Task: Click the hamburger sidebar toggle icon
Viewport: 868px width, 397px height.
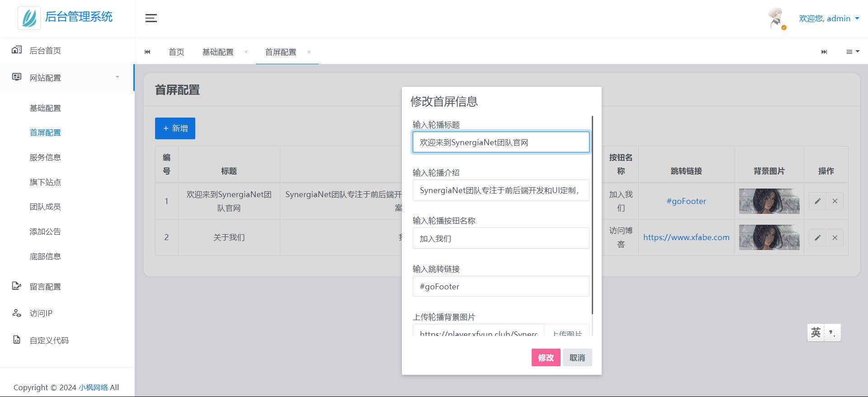Action: point(151,18)
